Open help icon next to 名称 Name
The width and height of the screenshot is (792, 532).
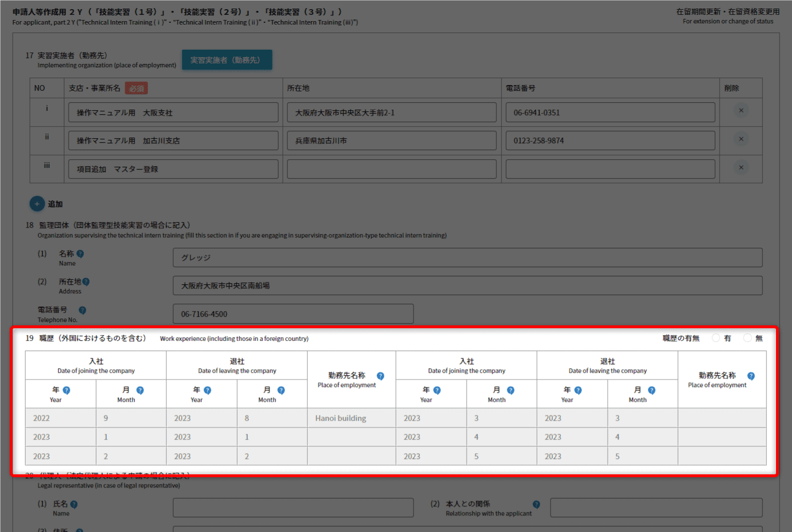tap(80, 254)
